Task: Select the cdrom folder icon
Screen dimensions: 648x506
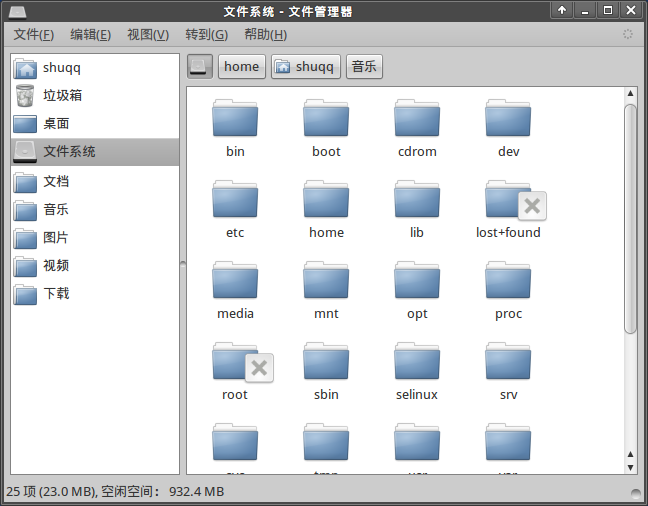Action: pos(417,118)
